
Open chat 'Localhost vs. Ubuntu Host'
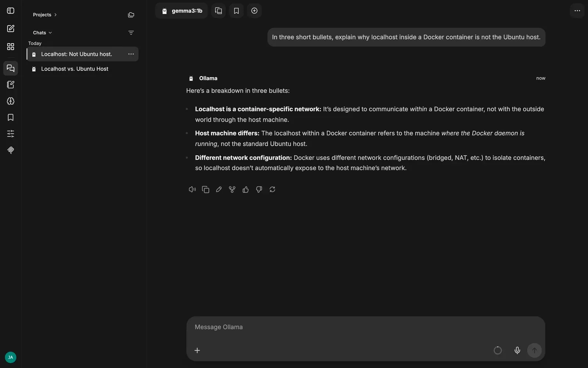click(x=82, y=69)
